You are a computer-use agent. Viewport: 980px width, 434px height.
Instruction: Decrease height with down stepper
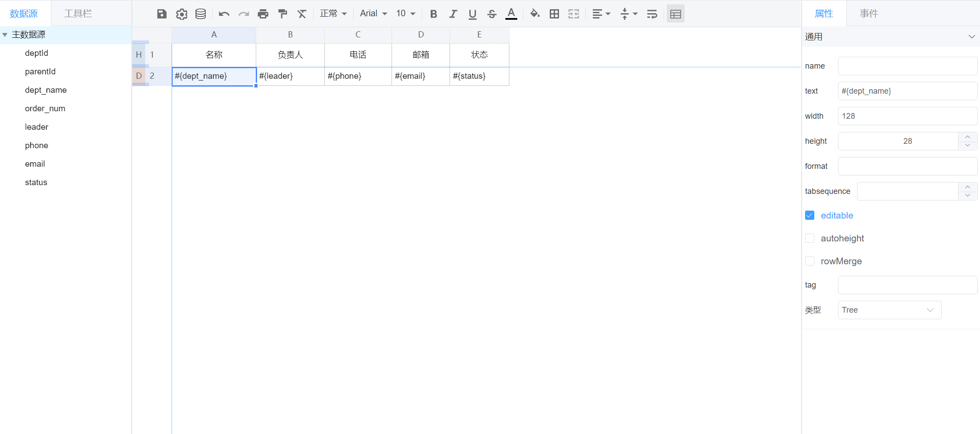[x=968, y=146]
